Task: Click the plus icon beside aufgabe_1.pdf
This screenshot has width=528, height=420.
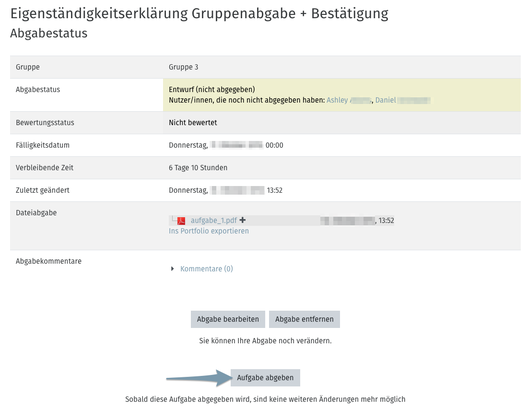Action: (x=242, y=221)
